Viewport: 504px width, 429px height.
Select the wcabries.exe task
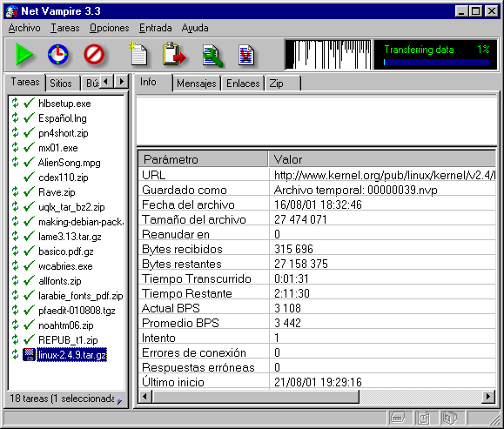coord(65,265)
